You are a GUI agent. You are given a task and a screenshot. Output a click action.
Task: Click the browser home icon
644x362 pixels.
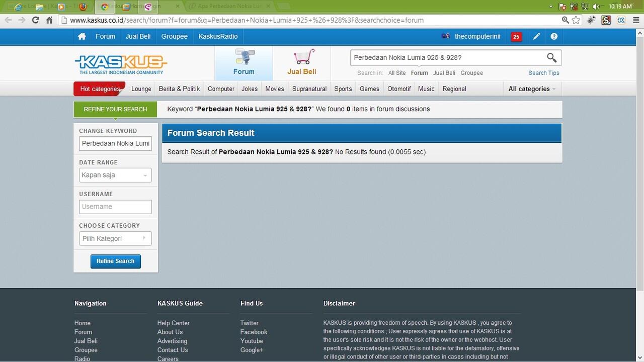tap(49, 20)
